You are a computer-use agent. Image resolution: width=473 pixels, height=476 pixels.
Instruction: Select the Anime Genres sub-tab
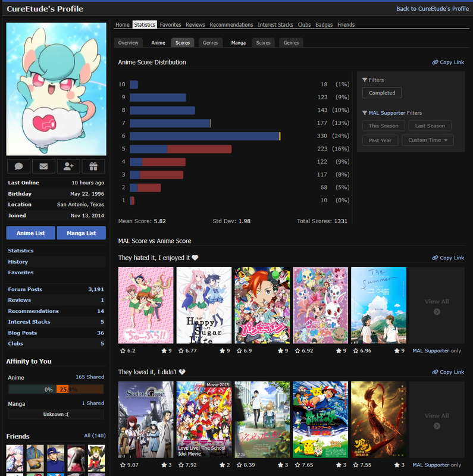(x=211, y=43)
